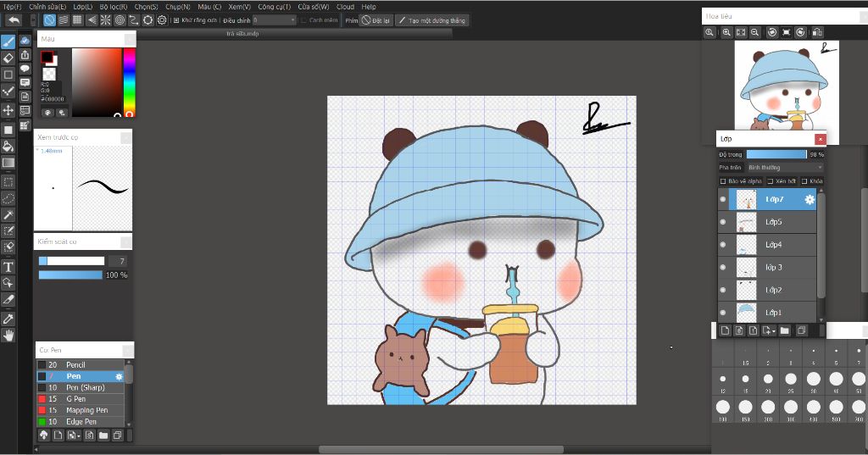This screenshot has width=868, height=455.
Task: Select the Text tool
Action: [8, 267]
